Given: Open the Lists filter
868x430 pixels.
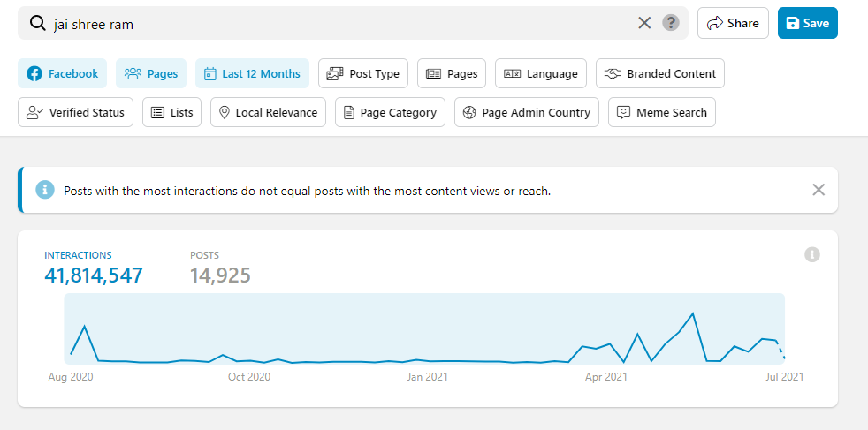Looking at the screenshot, I should point(172,112).
